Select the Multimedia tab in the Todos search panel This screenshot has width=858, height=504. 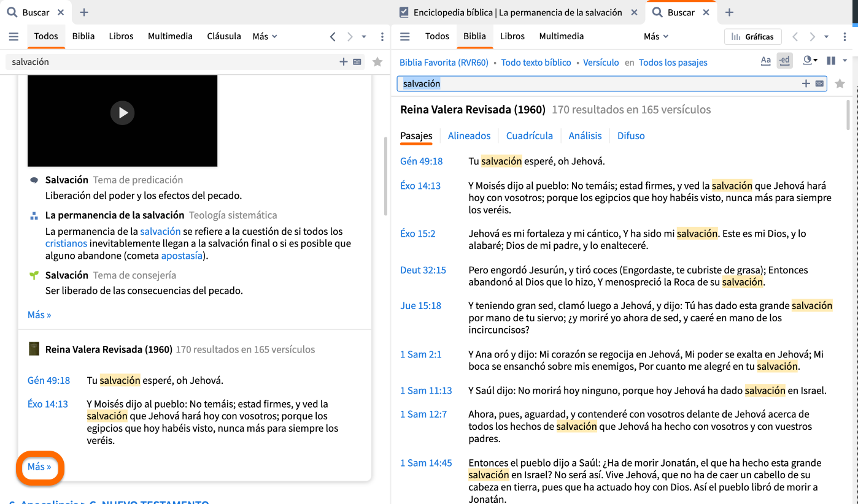pos(170,36)
